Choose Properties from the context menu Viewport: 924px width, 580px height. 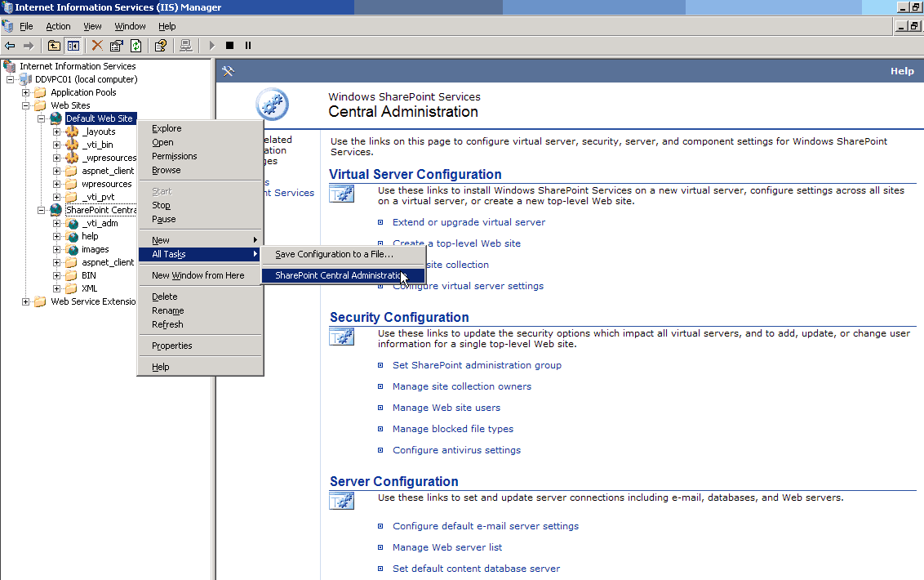click(200, 346)
